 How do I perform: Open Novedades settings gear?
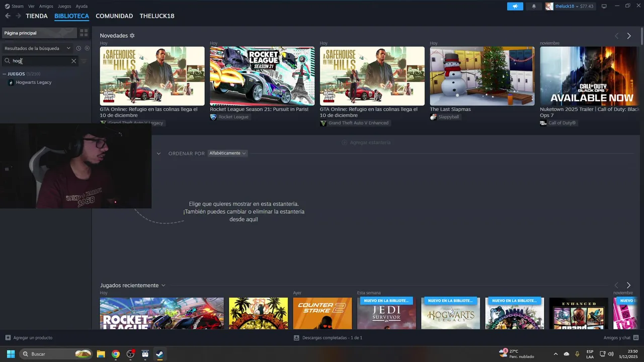coord(132,36)
